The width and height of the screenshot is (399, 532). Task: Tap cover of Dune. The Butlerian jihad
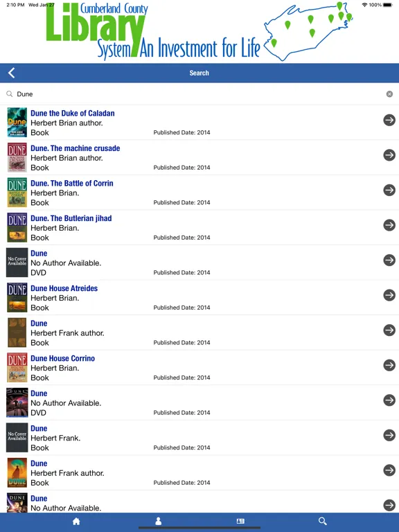pos(17,227)
